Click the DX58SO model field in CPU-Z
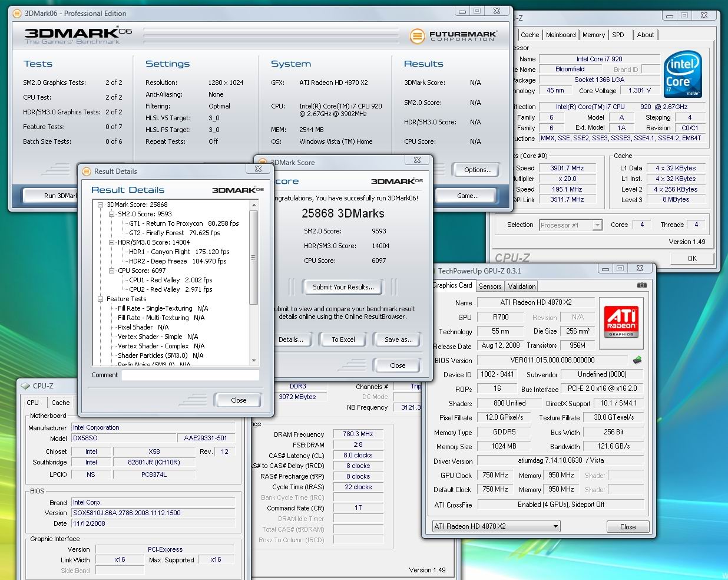This screenshot has height=580, width=728. (x=123, y=439)
